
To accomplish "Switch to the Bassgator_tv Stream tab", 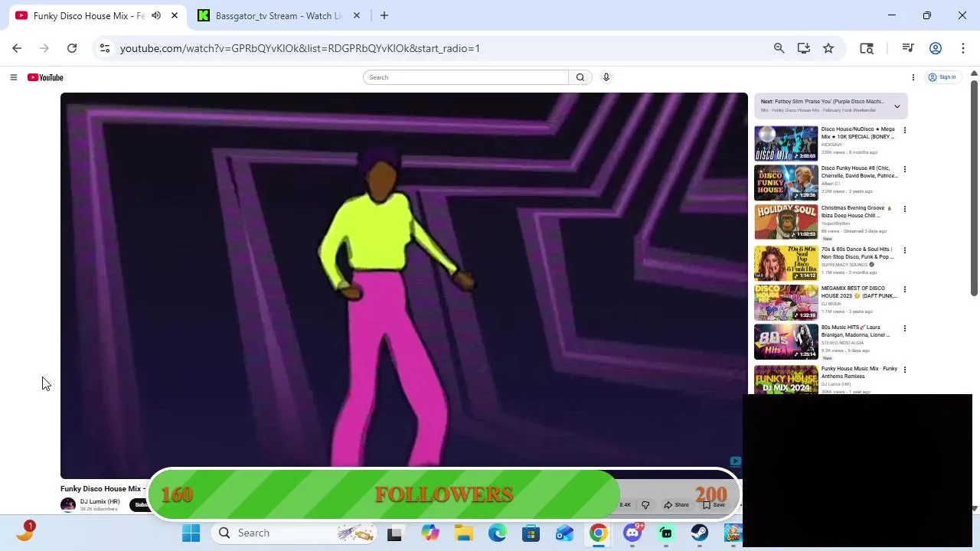I will pyautogui.click(x=278, y=15).
